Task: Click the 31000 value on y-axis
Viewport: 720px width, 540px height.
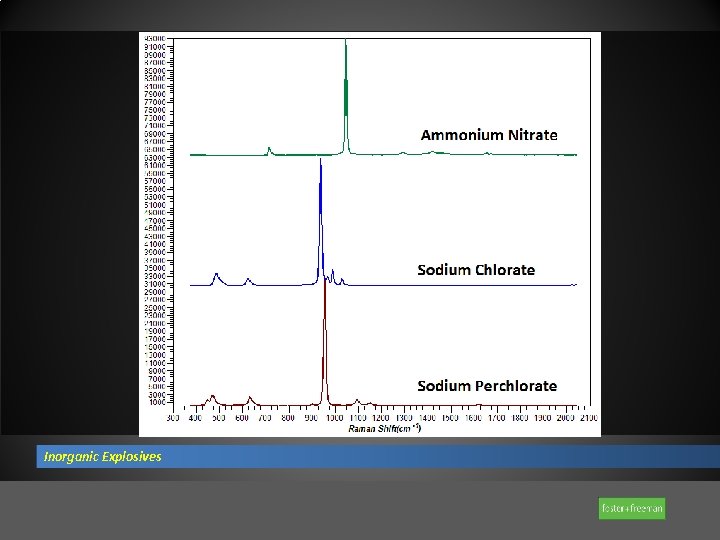Action: tap(155, 284)
